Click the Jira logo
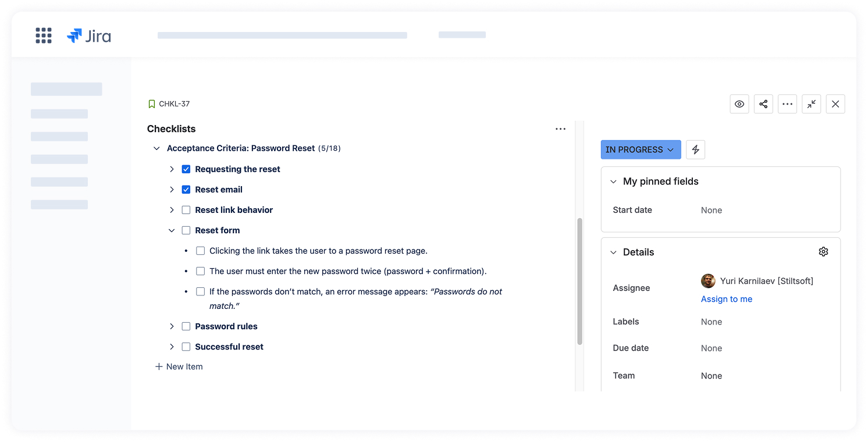The image size is (868, 442). [89, 36]
